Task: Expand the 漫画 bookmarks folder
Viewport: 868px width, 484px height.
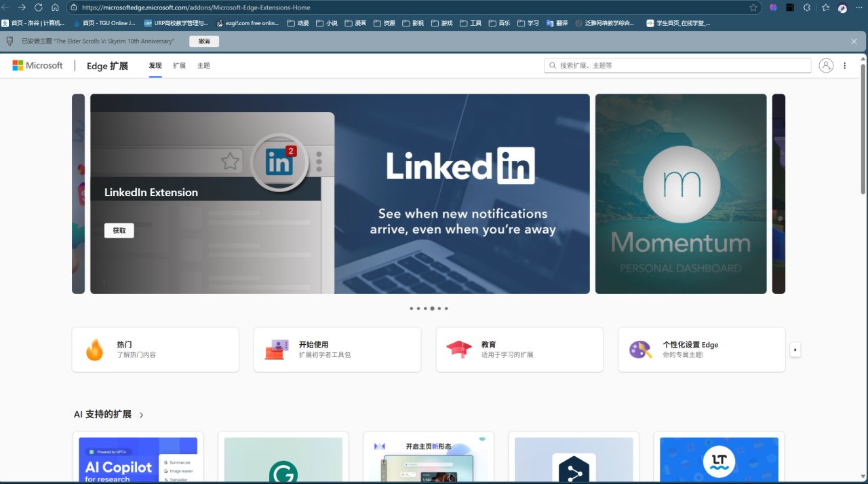Action: tap(355, 23)
